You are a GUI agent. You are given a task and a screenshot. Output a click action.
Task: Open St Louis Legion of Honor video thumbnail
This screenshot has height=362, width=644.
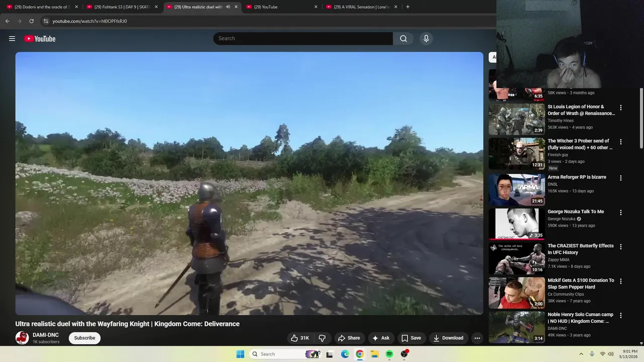(517, 119)
